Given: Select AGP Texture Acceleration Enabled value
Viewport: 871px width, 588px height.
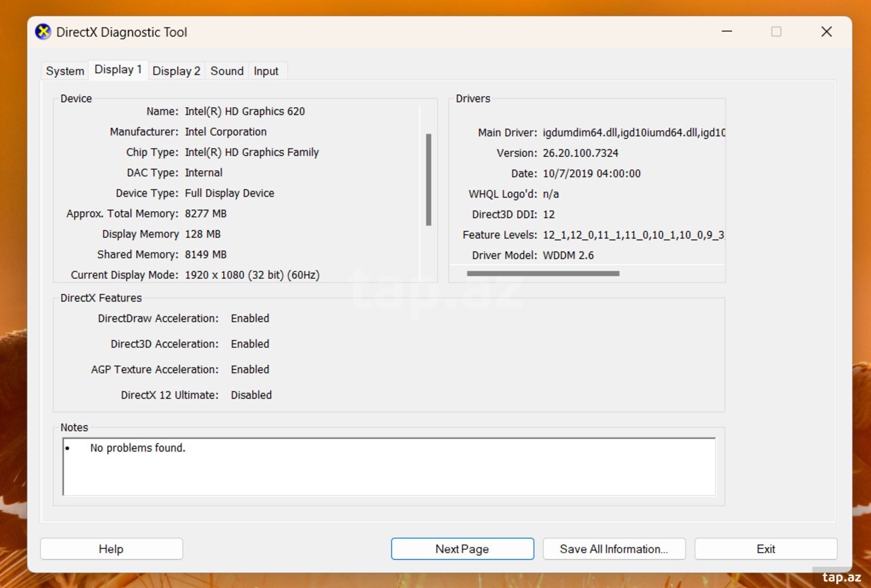Looking at the screenshot, I should pos(250,370).
